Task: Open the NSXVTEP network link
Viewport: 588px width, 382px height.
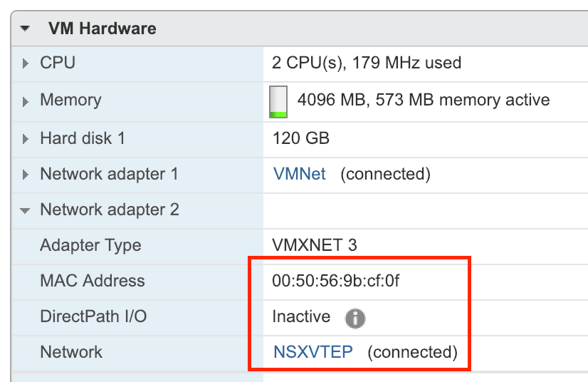Action: pos(313,352)
